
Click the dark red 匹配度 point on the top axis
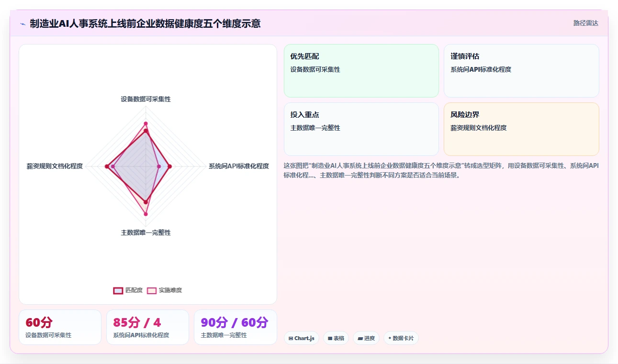(x=146, y=131)
